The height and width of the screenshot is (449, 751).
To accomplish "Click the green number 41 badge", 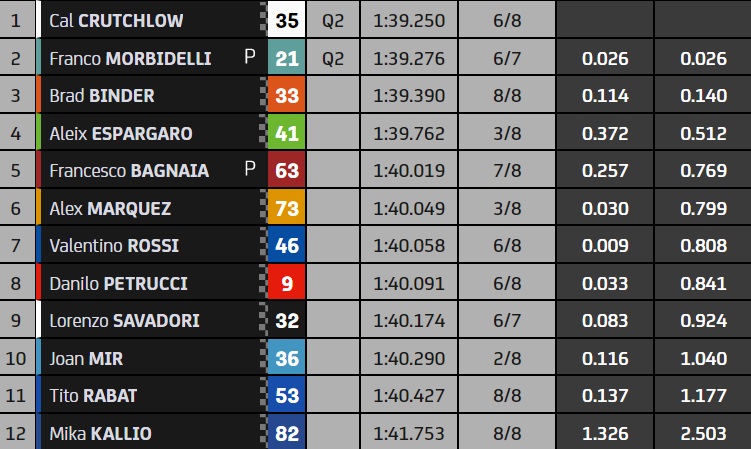I will point(286,133).
